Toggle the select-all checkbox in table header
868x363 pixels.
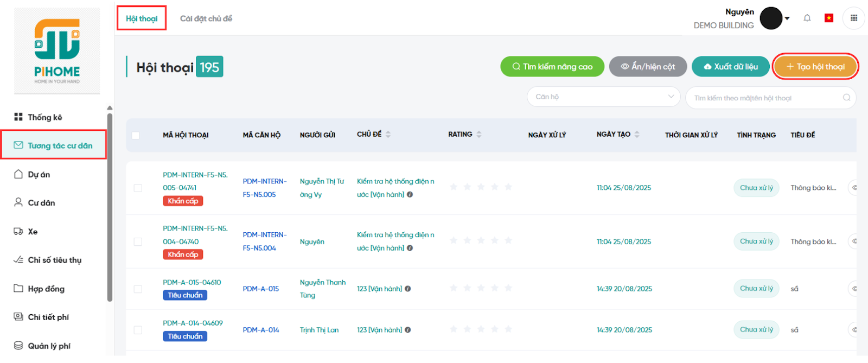click(x=136, y=135)
